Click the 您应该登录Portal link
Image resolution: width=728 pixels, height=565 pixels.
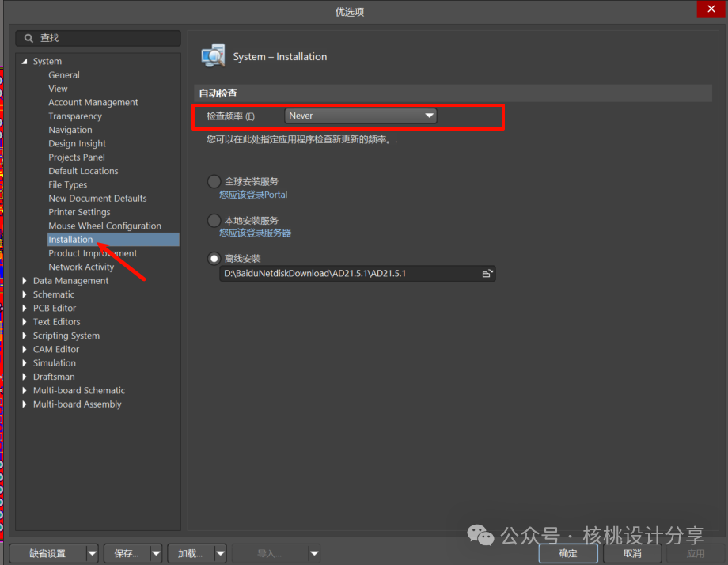click(x=253, y=195)
